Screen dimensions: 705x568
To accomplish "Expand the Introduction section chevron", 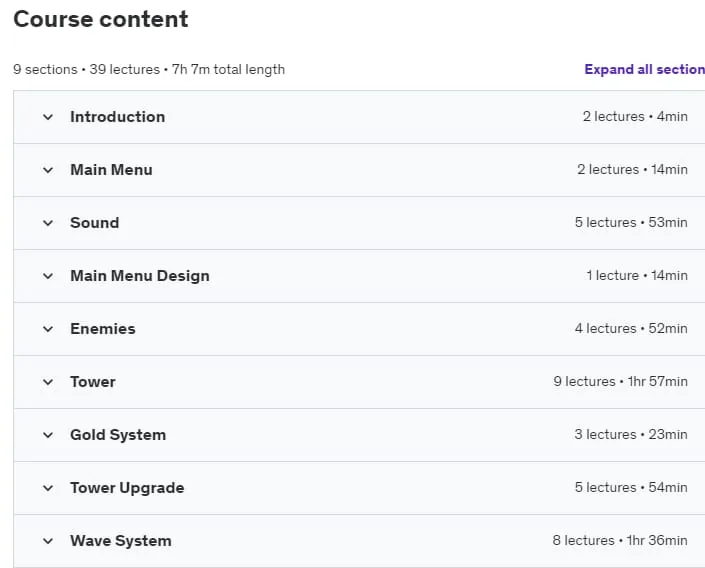I will click(48, 117).
